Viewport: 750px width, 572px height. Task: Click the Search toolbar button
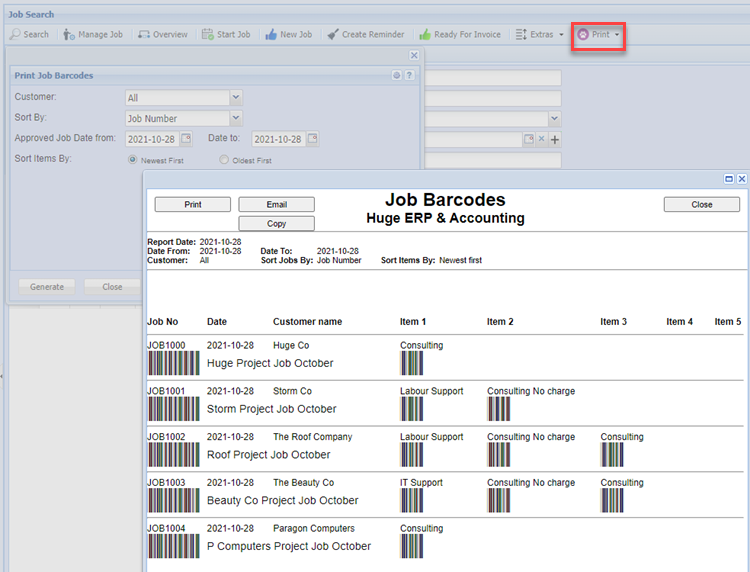click(29, 34)
